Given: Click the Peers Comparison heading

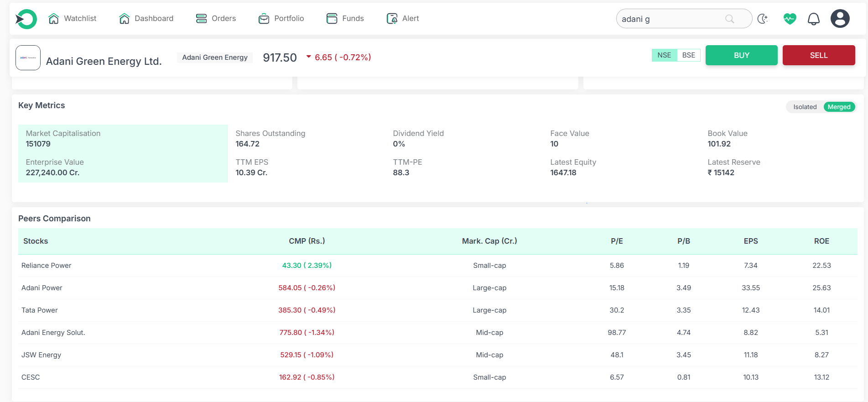Looking at the screenshot, I should 54,219.
